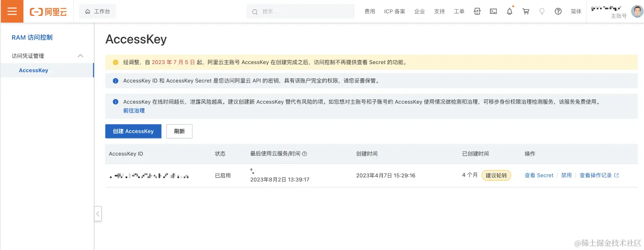Viewport: 644px width, 250px height.
Task: Click the API developer tools icon
Action: (x=477, y=12)
